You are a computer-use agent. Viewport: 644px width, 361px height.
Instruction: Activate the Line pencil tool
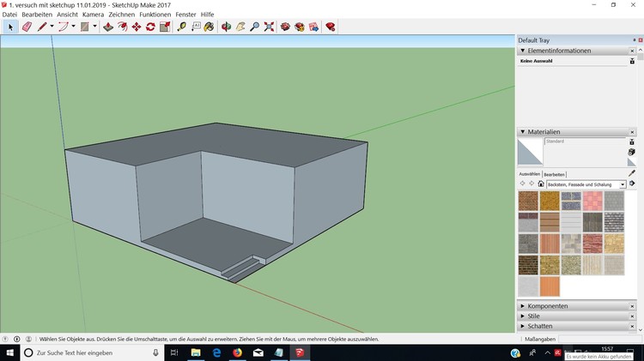coord(41,27)
